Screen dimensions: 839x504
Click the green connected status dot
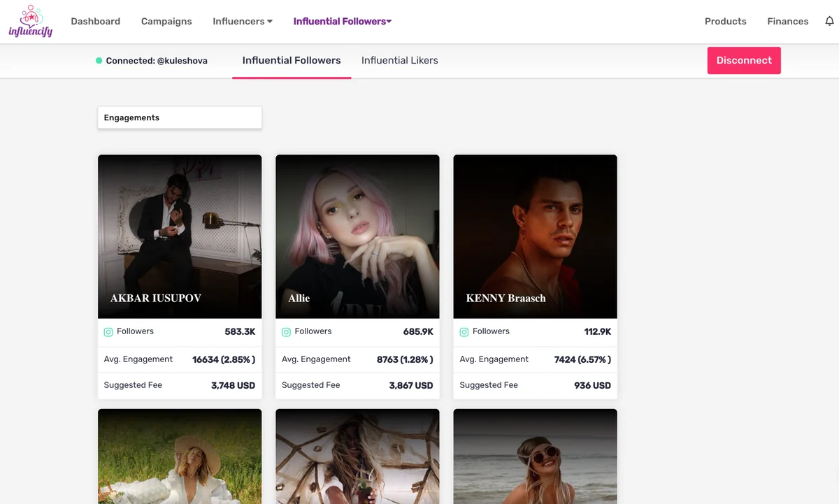(x=99, y=61)
